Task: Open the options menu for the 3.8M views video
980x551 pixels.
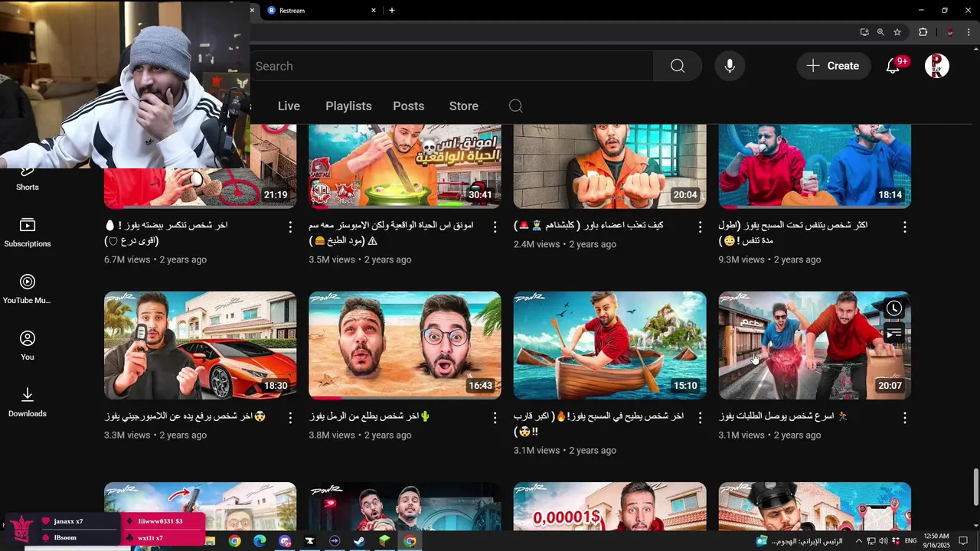Action: click(495, 418)
